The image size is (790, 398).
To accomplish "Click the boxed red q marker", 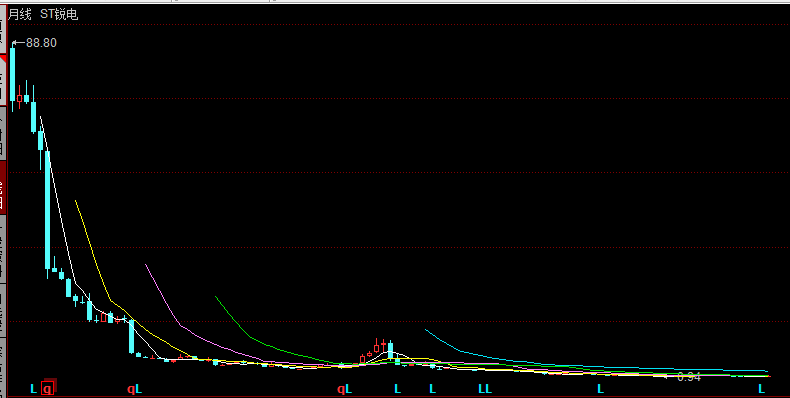I will coord(47,388).
